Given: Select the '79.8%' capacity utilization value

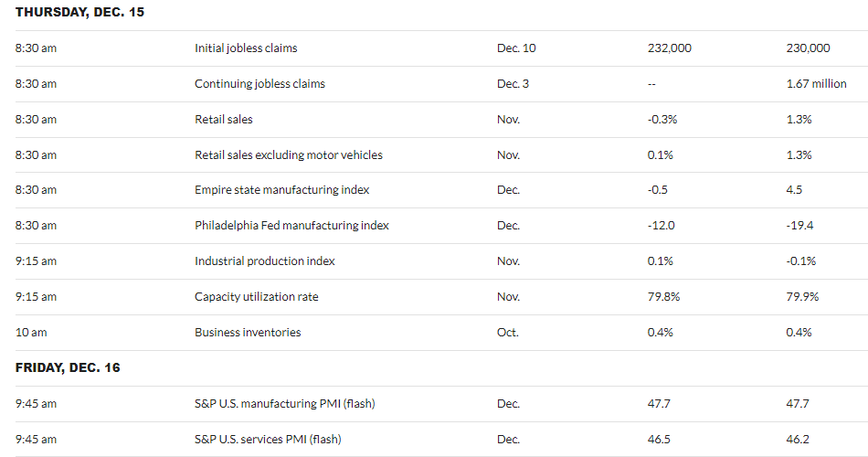Looking at the screenshot, I should (663, 296).
